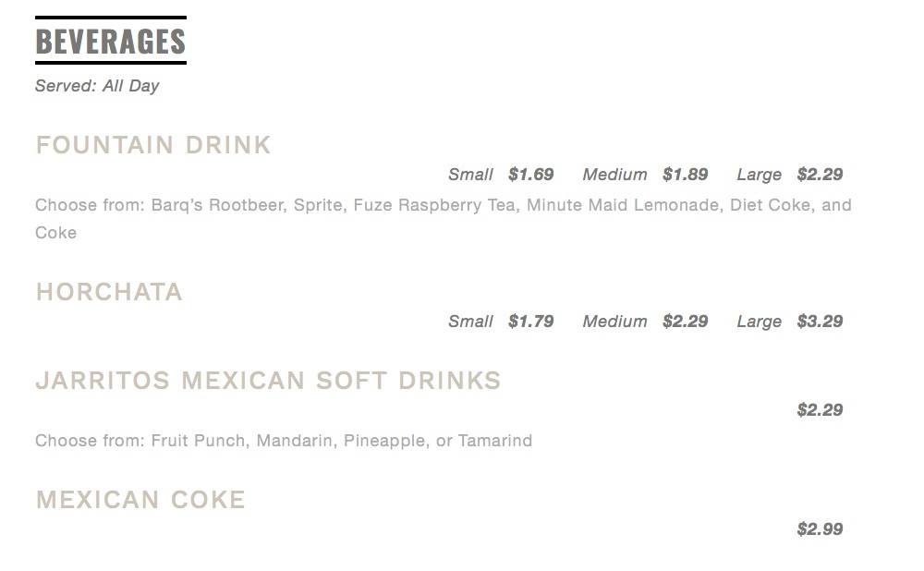Screen dimensions: 924x571
Task: Select the $2.99 Mexican Coke price
Action: (821, 529)
